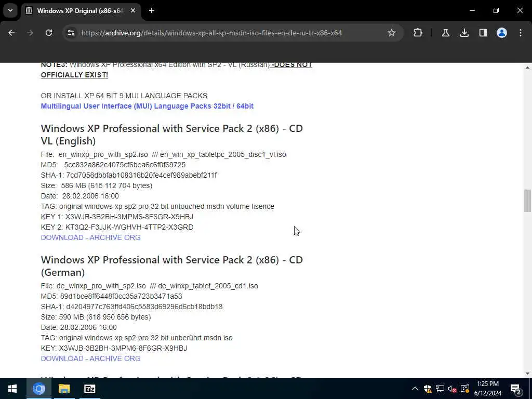Click the page scrollbar thumb
Screen dimensions: 532x399
(527, 201)
